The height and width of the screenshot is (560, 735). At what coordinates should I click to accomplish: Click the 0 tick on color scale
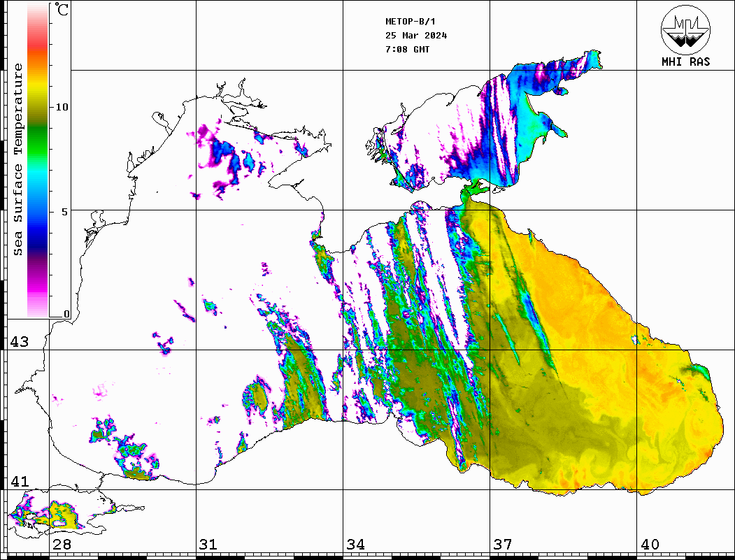66,314
